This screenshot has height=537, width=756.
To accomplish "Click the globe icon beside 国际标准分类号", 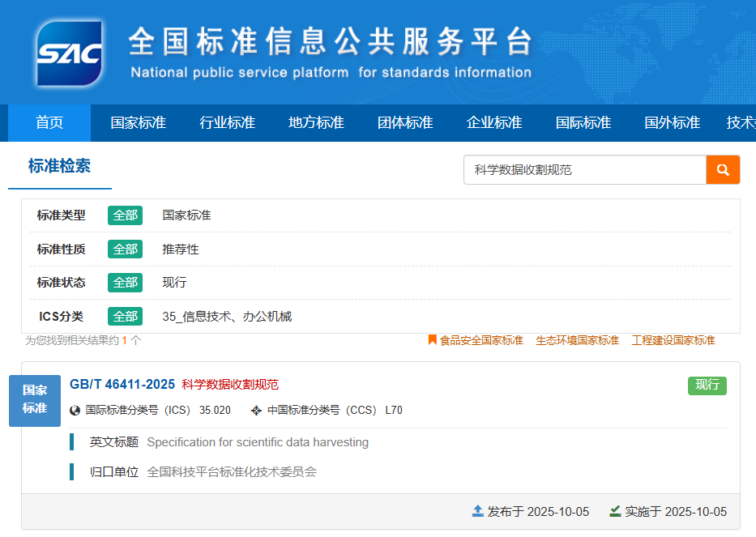I will pyautogui.click(x=75, y=411).
